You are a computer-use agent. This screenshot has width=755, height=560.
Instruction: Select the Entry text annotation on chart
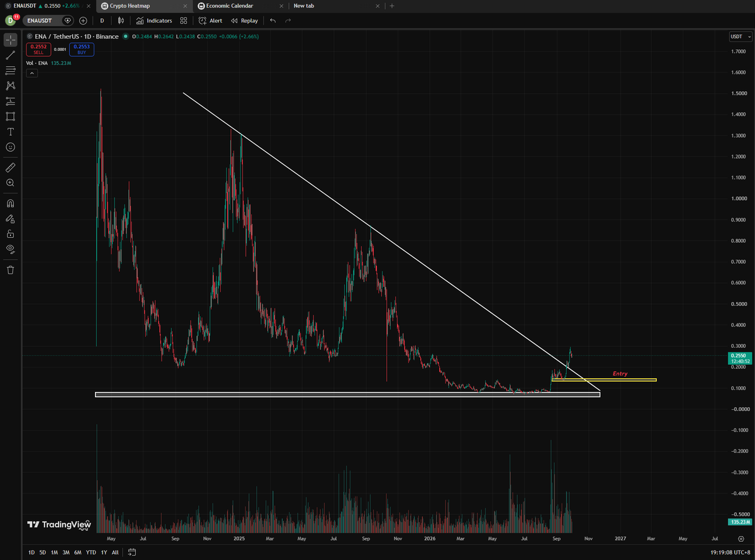coord(620,374)
